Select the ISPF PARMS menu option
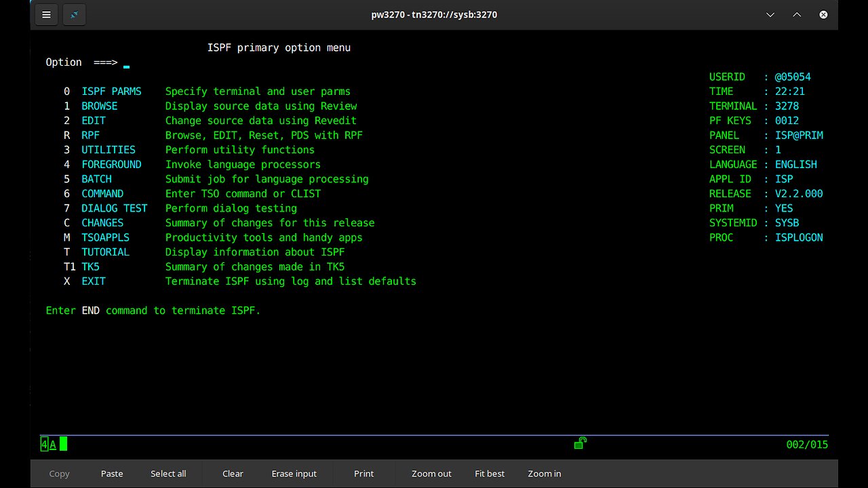The height and width of the screenshot is (488, 868). 112,91
